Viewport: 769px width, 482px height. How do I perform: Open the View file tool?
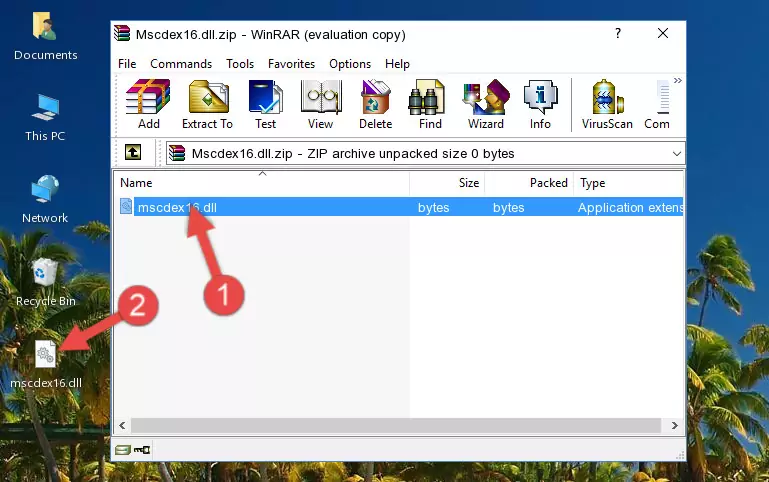321,104
